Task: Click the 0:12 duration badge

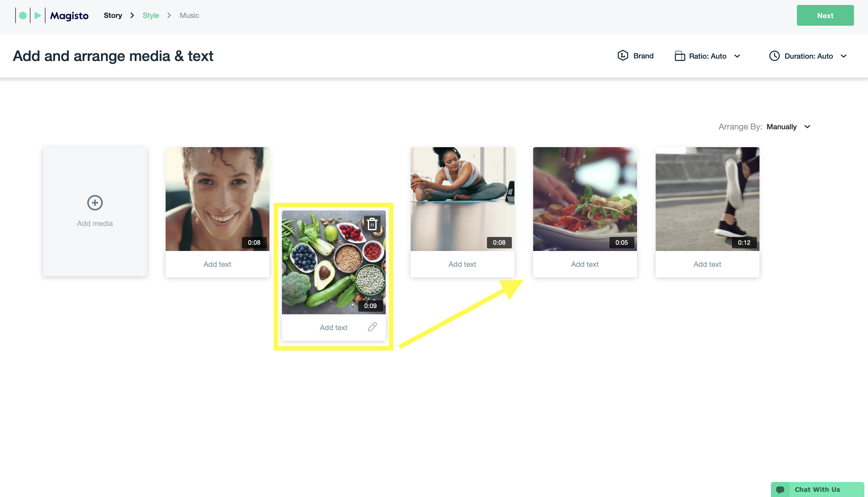Action: [x=744, y=242]
